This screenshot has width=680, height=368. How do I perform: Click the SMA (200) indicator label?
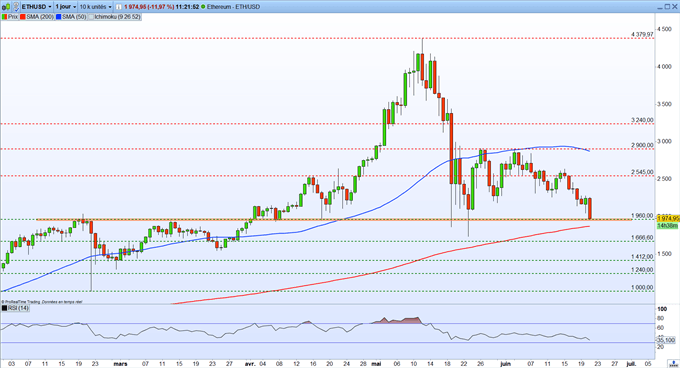40,17
